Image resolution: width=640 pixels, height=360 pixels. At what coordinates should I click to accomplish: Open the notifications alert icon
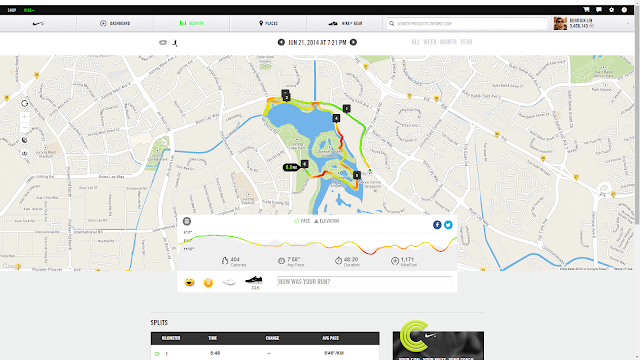click(624, 10)
